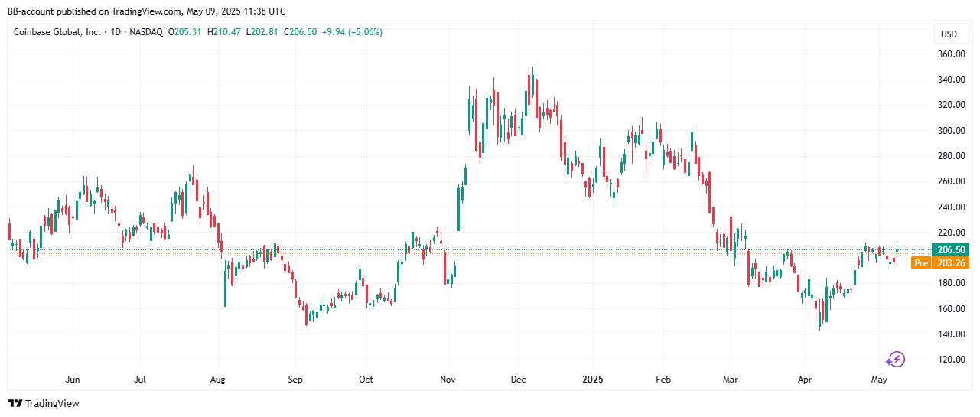Click the orange Pre 203.26 pre-market label

[940, 263]
